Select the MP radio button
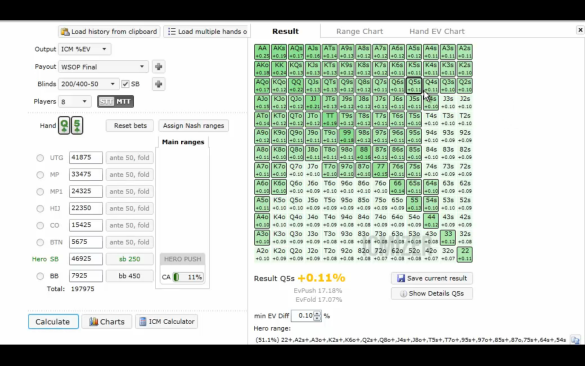 click(40, 175)
